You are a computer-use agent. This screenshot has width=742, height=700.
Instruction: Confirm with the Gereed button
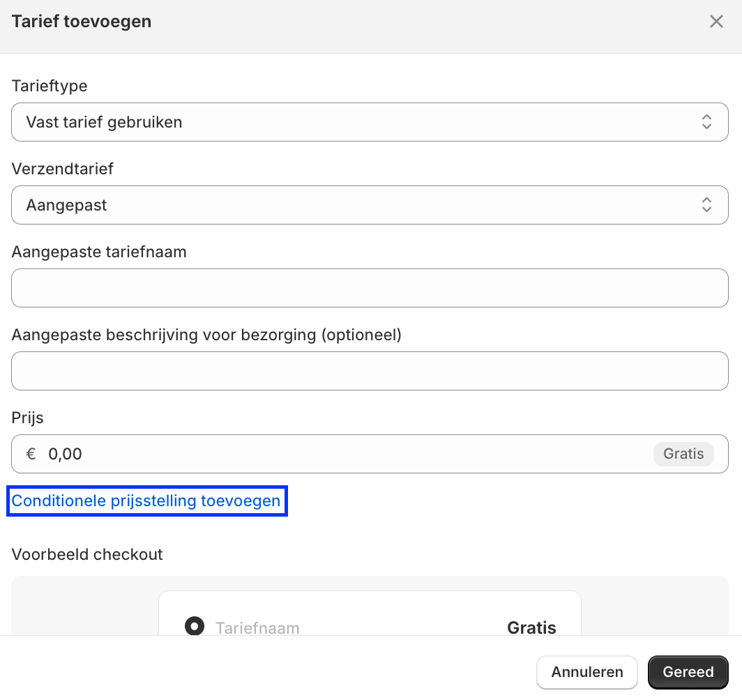point(688,672)
